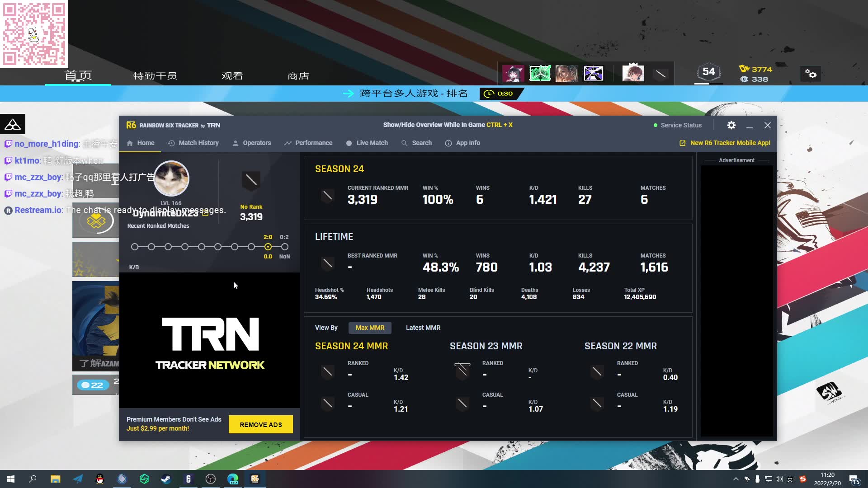Click the TRN Tracker Network ad banner

(210, 340)
